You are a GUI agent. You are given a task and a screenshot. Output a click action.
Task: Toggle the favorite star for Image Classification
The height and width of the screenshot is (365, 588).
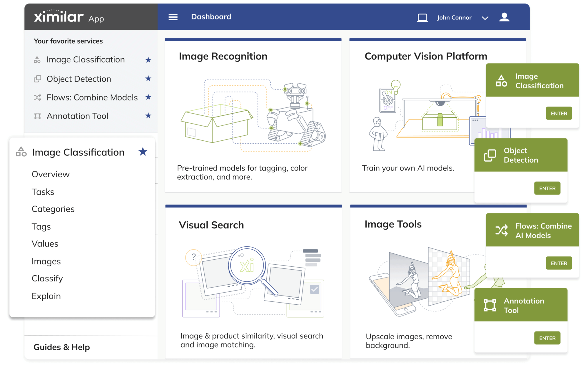click(x=148, y=59)
